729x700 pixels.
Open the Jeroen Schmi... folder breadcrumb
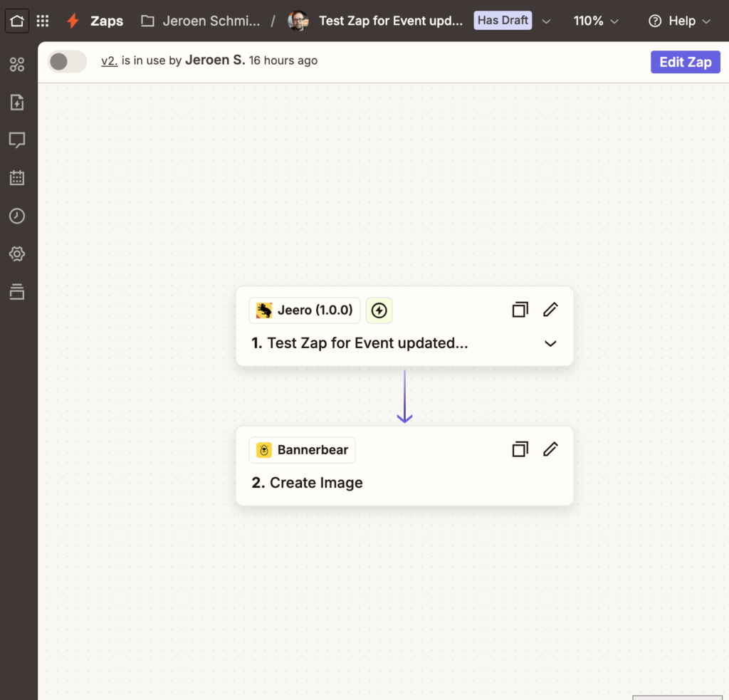coord(201,21)
